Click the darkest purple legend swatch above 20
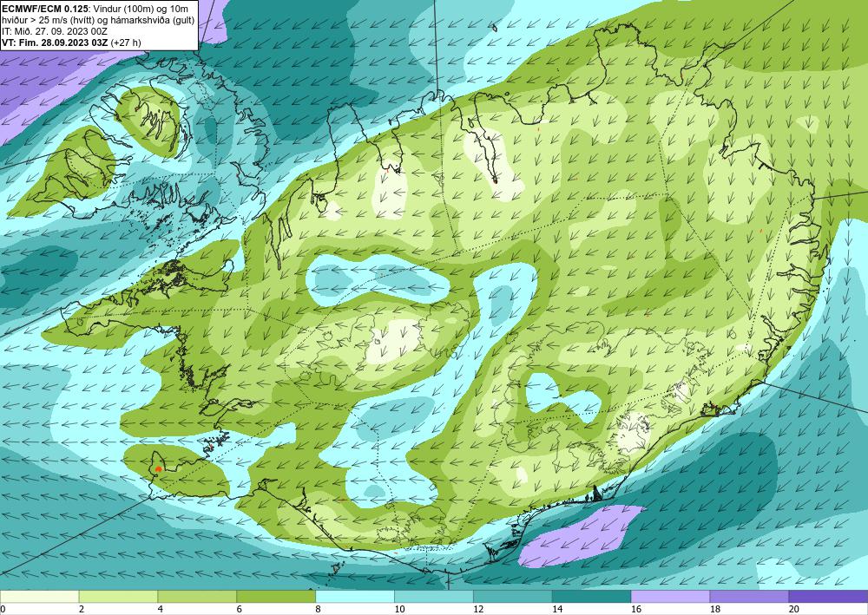The height and width of the screenshot is (615, 868). (x=828, y=596)
